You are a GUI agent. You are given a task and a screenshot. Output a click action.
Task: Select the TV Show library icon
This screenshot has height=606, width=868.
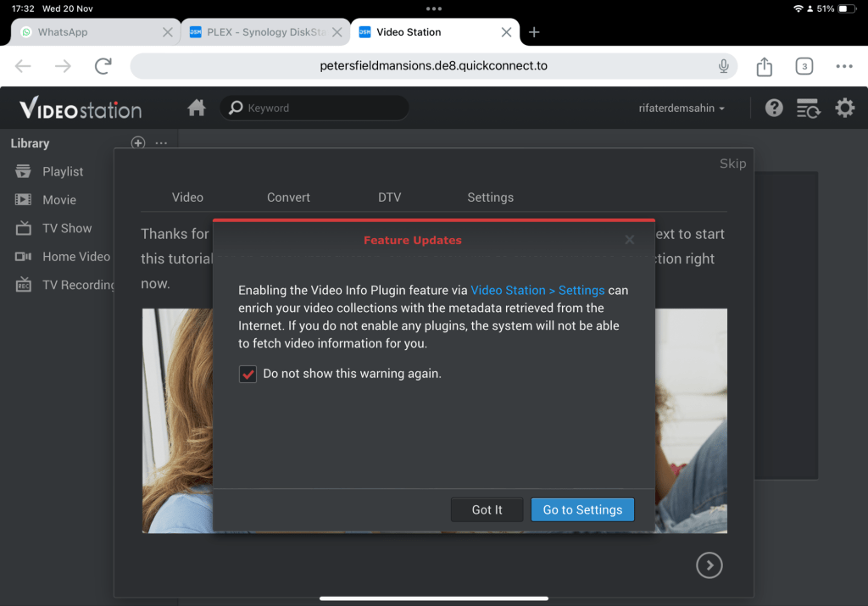pos(23,228)
